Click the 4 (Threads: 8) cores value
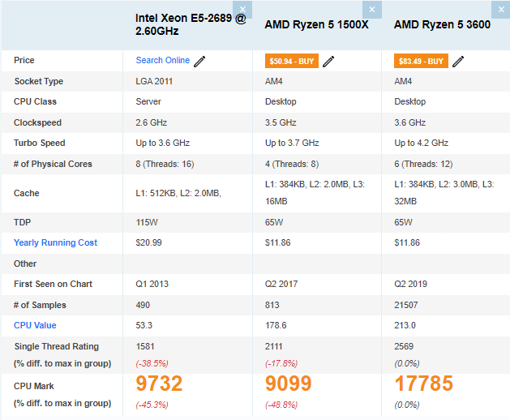 pos(292,164)
